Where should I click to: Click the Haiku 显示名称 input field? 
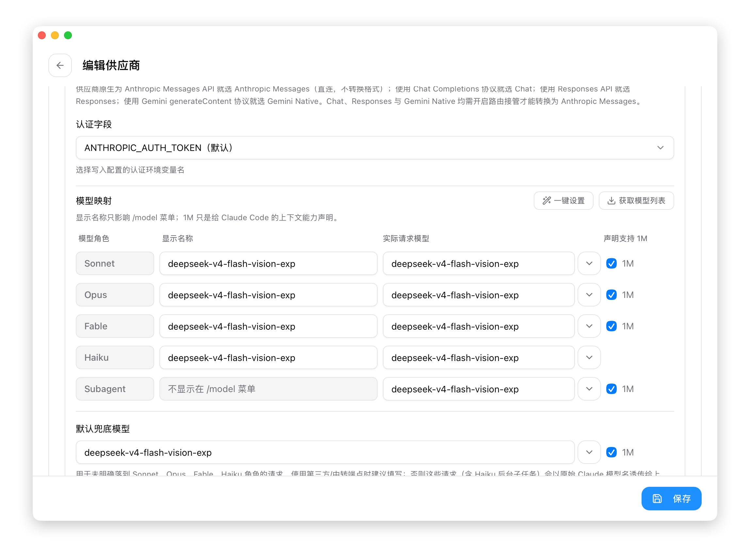269,358
